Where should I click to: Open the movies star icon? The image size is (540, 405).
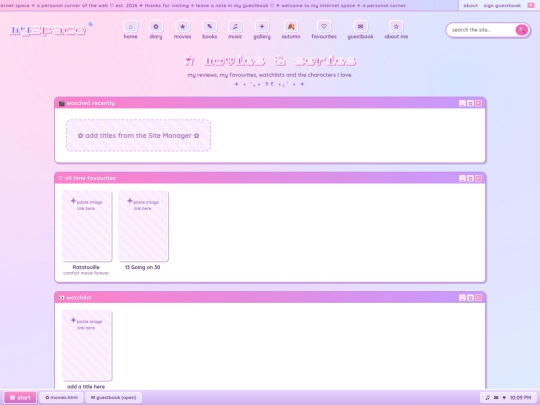(183, 27)
